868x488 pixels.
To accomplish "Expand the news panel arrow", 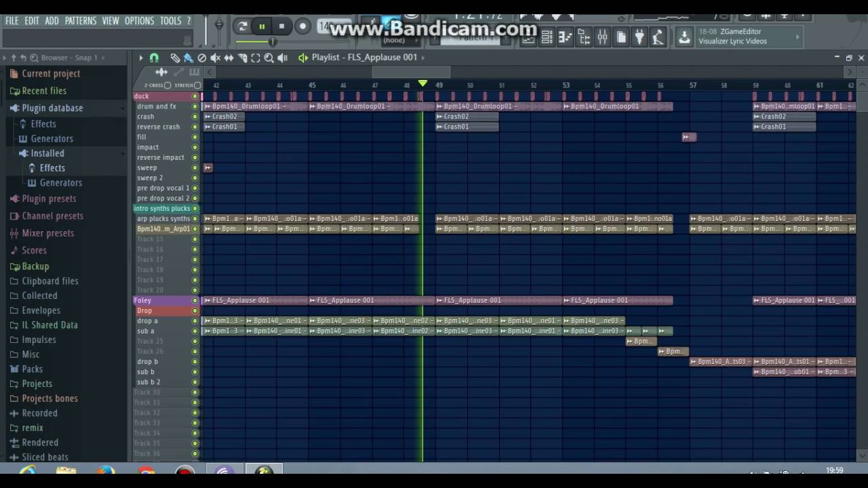I will coord(797,37).
